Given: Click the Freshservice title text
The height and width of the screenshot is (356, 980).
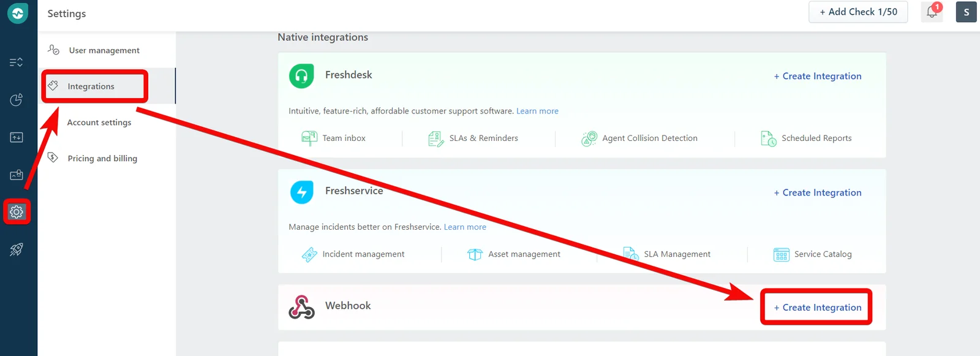Looking at the screenshot, I should (354, 191).
